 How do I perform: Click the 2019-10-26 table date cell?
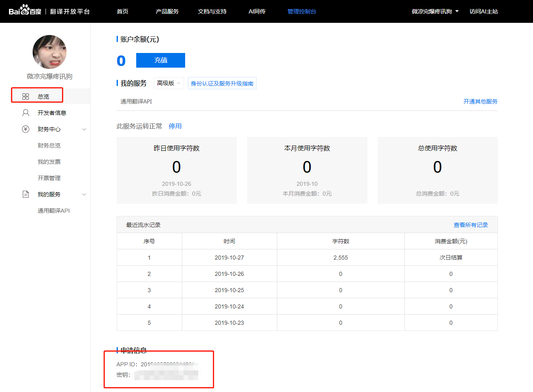click(229, 274)
